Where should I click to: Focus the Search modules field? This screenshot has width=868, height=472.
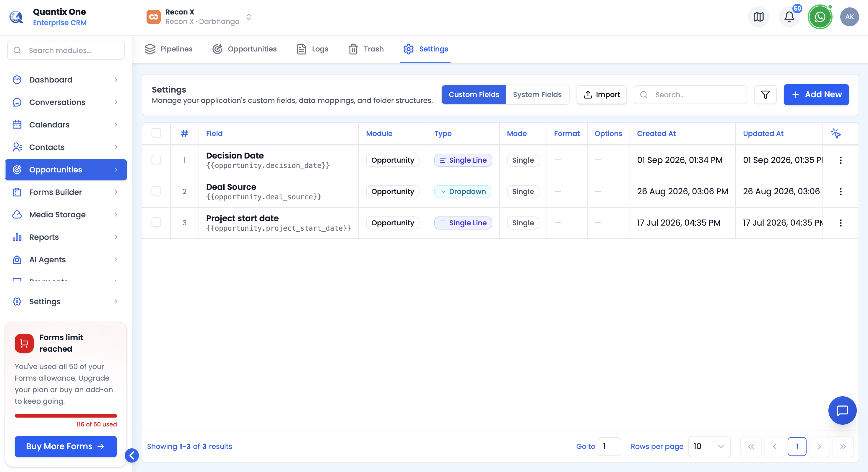[x=66, y=51]
